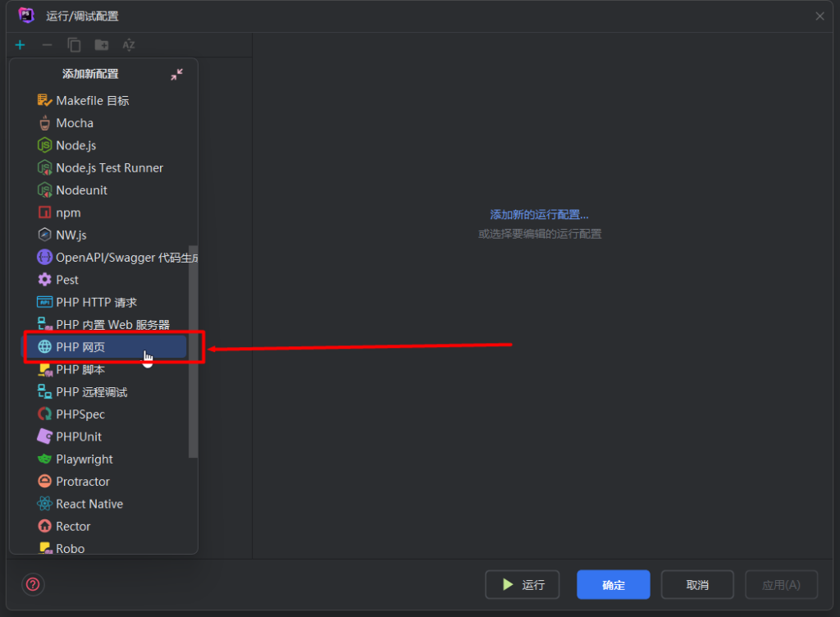Add a new configuration with the plus icon

[x=20, y=45]
